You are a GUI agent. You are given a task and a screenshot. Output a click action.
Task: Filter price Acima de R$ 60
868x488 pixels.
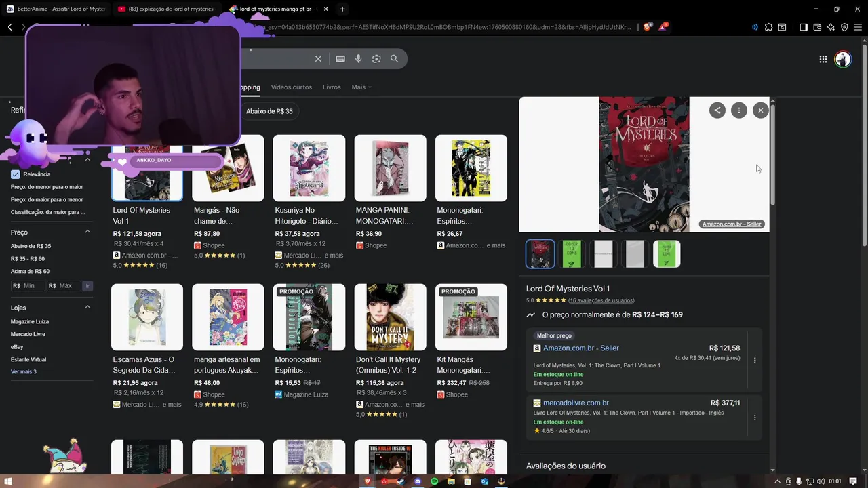(x=30, y=272)
